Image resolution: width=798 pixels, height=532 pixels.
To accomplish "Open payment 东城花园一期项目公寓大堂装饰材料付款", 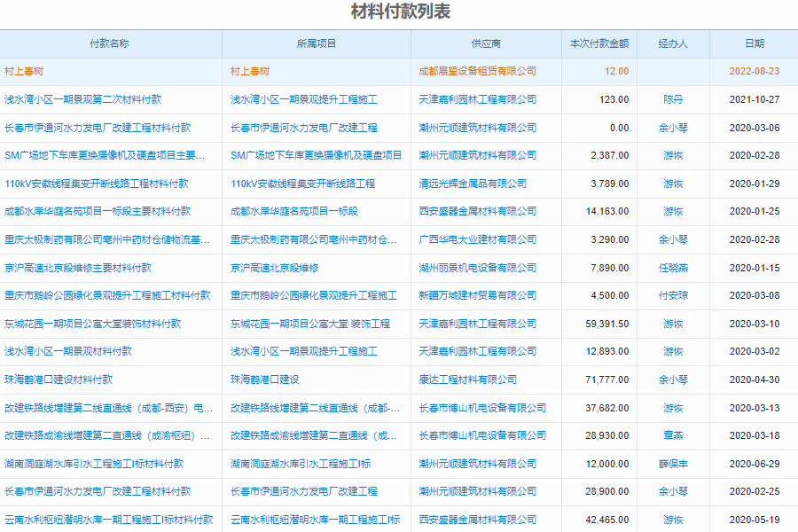I will (x=92, y=324).
